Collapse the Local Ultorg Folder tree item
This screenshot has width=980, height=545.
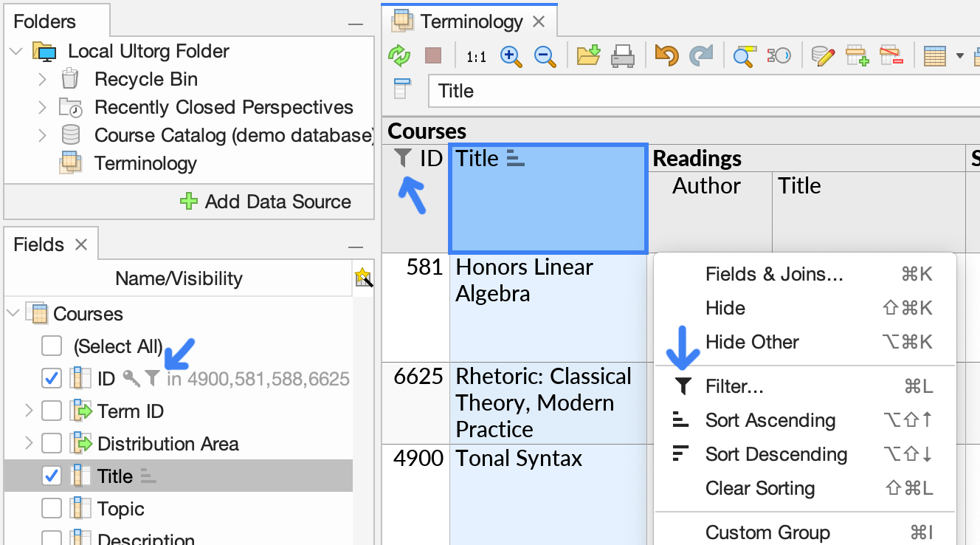[x=15, y=51]
